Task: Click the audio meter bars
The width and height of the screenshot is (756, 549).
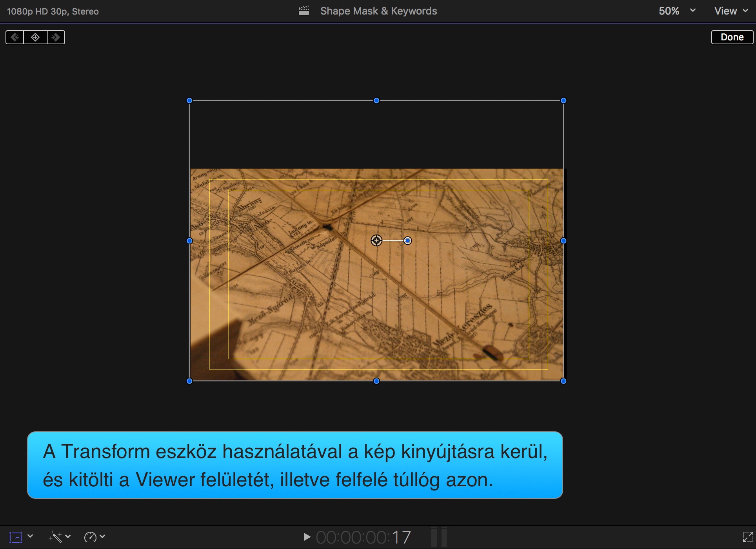Action: pos(439,537)
